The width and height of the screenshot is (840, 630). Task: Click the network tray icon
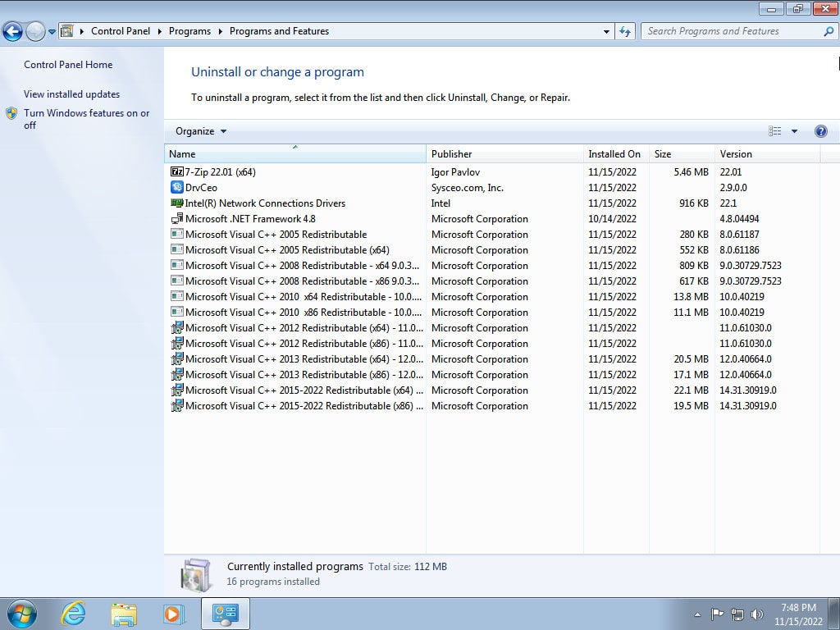click(737, 614)
